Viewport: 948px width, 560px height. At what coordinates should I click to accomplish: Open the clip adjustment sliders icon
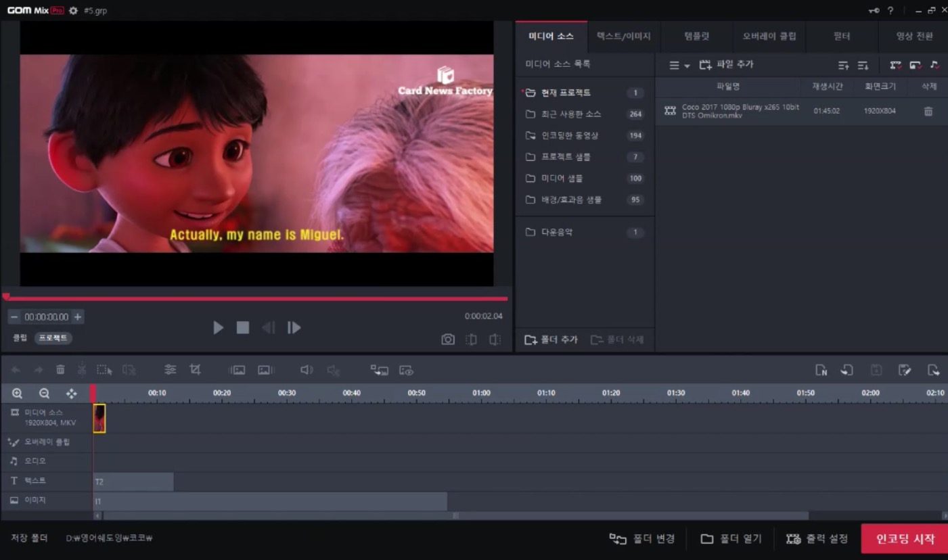tap(171, 369)
